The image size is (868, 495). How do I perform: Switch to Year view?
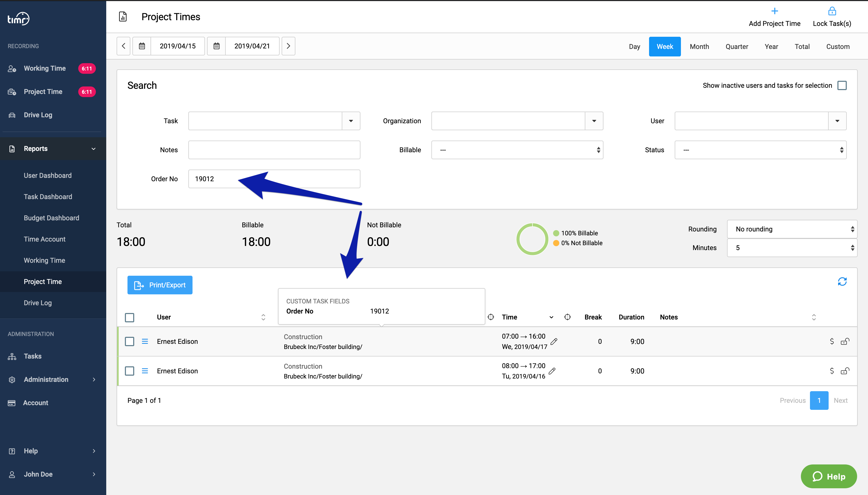coord(771,47)
